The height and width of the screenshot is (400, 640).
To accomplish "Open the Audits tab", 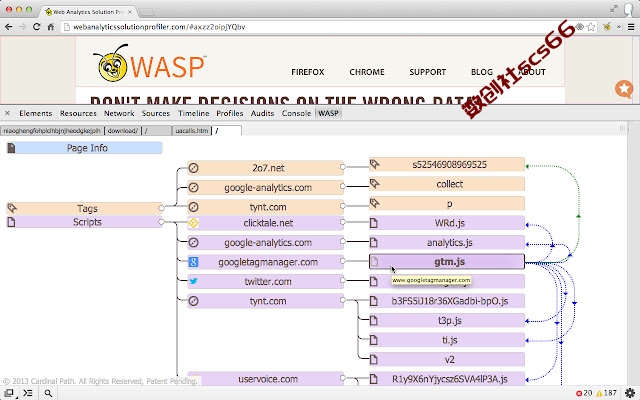I will [x=262, y=113].
